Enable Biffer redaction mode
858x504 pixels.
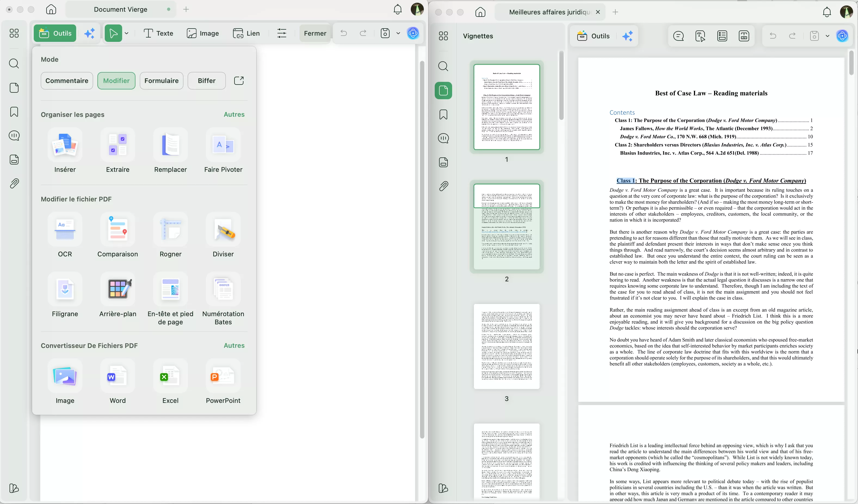206,81
